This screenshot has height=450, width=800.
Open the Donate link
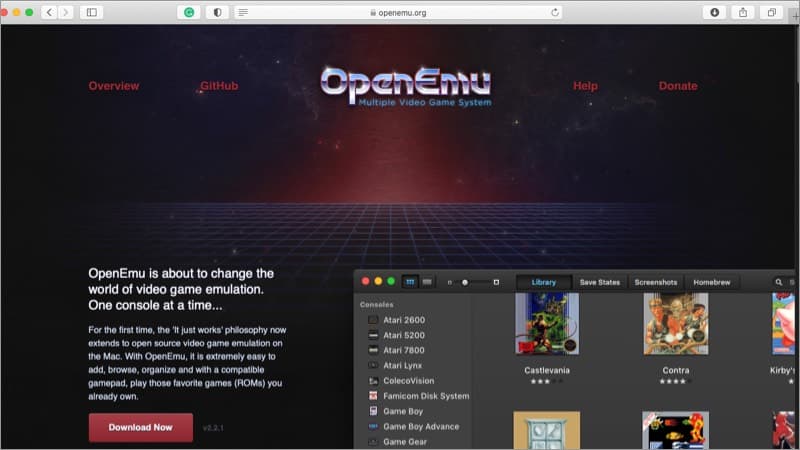coord(678,86)
